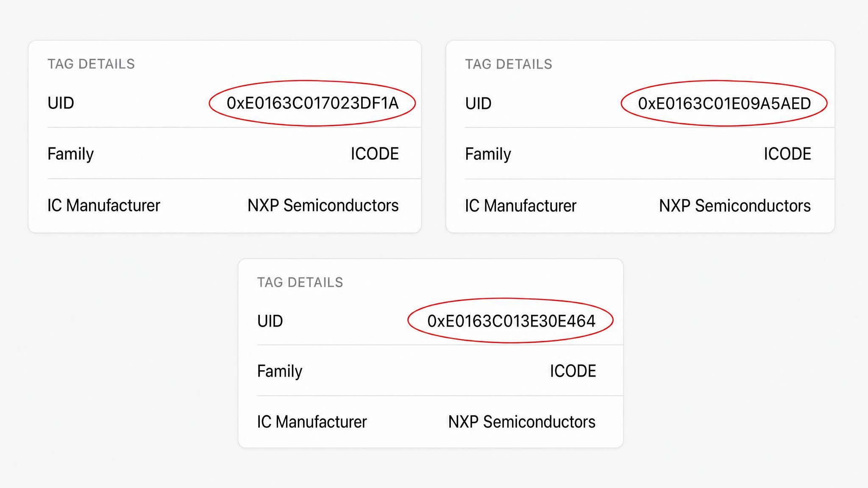Select the UID value 0xE0163C013E30E464
This screenshot has width=868, height=488.
tap(511, 321)
